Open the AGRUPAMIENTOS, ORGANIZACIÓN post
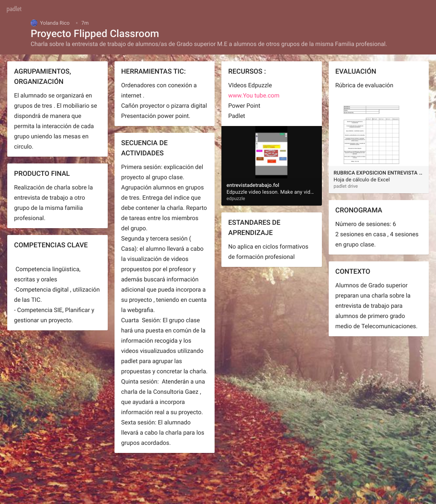436x504 pixels. pos(57,109)
